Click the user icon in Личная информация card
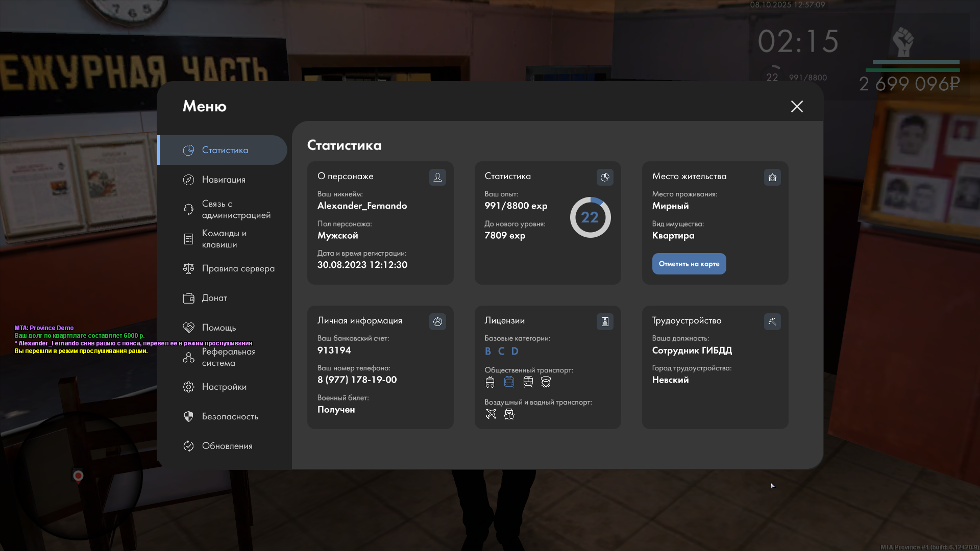Image resolution: width=980 pixels, height=551 pixels. click(437, 321)
